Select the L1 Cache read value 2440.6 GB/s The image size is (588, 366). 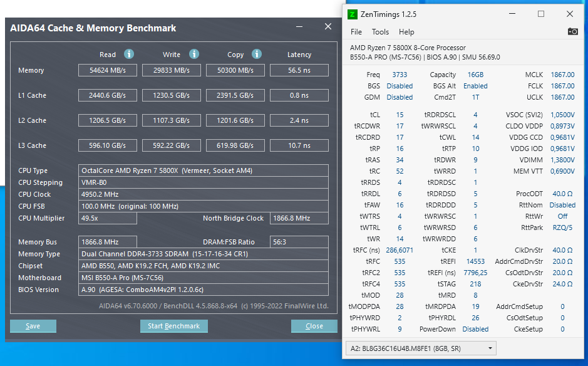pyautogui.click(x=108, y=95)
